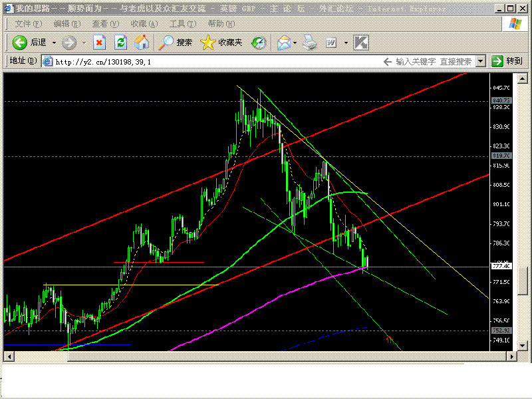Click the 752.92 price level label
The width and height of the screenshot is (532, 399).
501,331
